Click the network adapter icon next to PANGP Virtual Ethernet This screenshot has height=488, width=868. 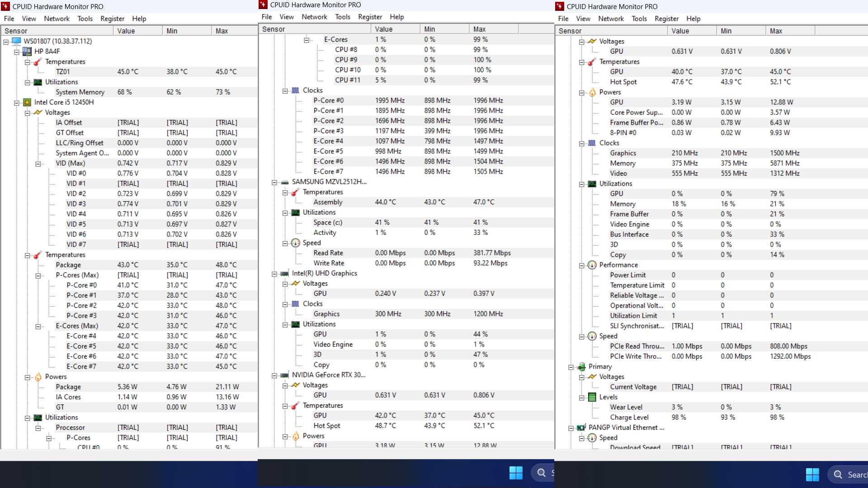[x=580, y=427]
